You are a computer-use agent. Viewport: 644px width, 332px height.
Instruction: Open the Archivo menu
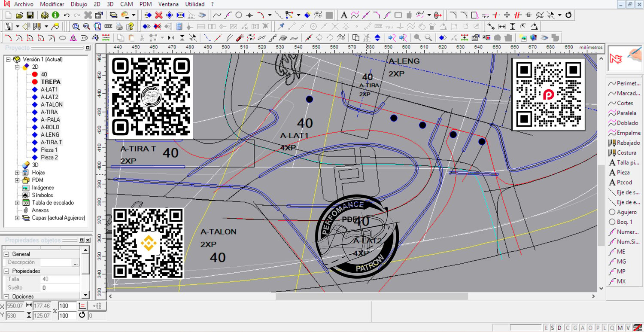coord(24,4)
